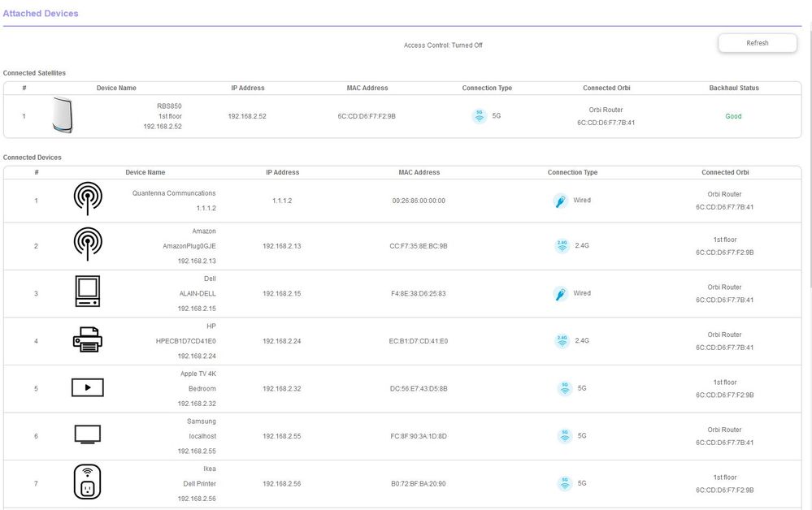Click the satellite's 5G connection icon

tap(480, 116)
